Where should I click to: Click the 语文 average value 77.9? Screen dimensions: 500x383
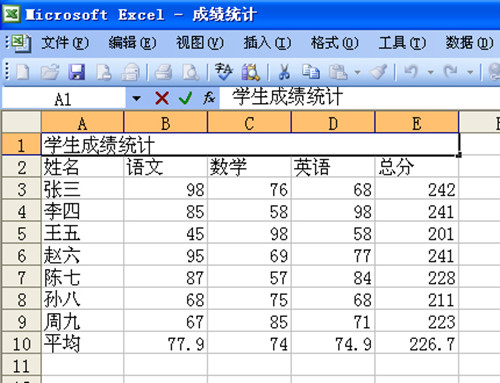pyautogui.click(x=166, y=343)
